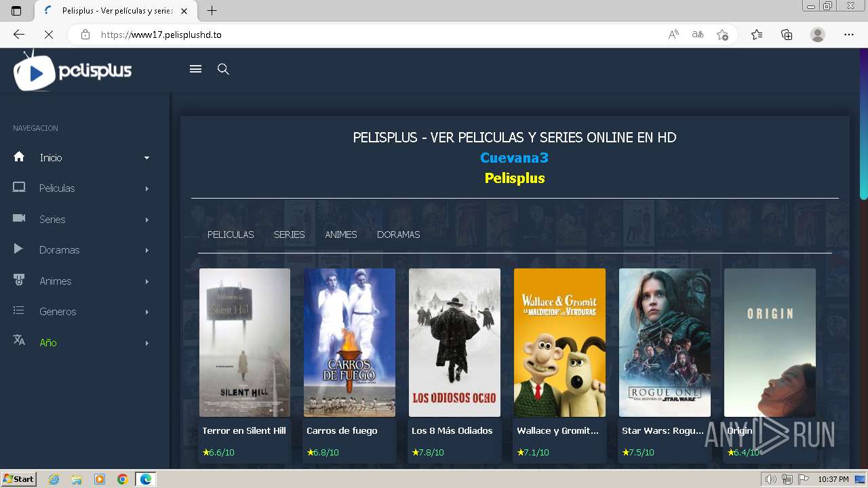Open the Favorites list icon

tap(757, 35)
